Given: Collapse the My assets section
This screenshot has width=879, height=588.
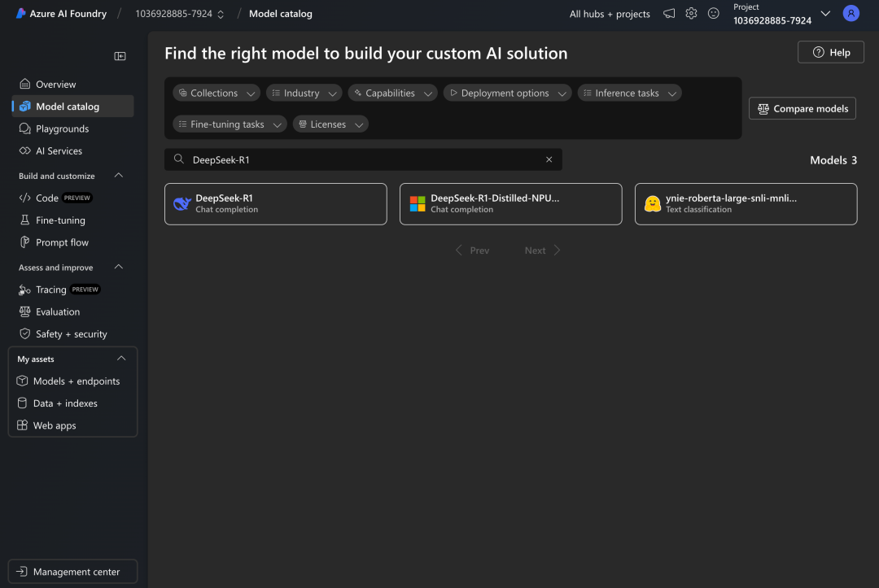Looking at the screenshot, I should click(121, 359).
